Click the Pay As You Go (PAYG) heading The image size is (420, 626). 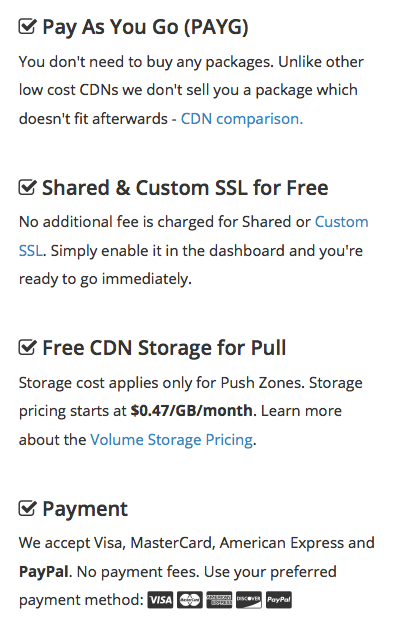pos(145,27)
